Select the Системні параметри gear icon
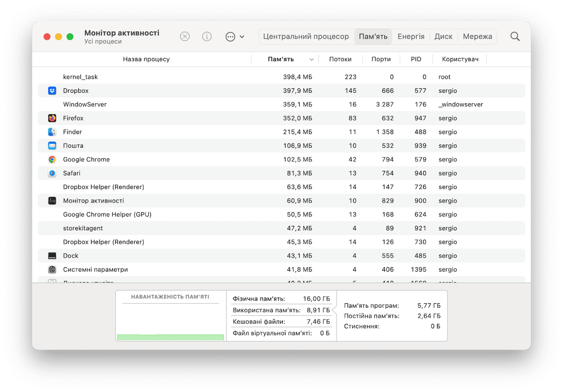Image resolution: width=563 pixels, height=392 pixels. [x=52, y=269]
